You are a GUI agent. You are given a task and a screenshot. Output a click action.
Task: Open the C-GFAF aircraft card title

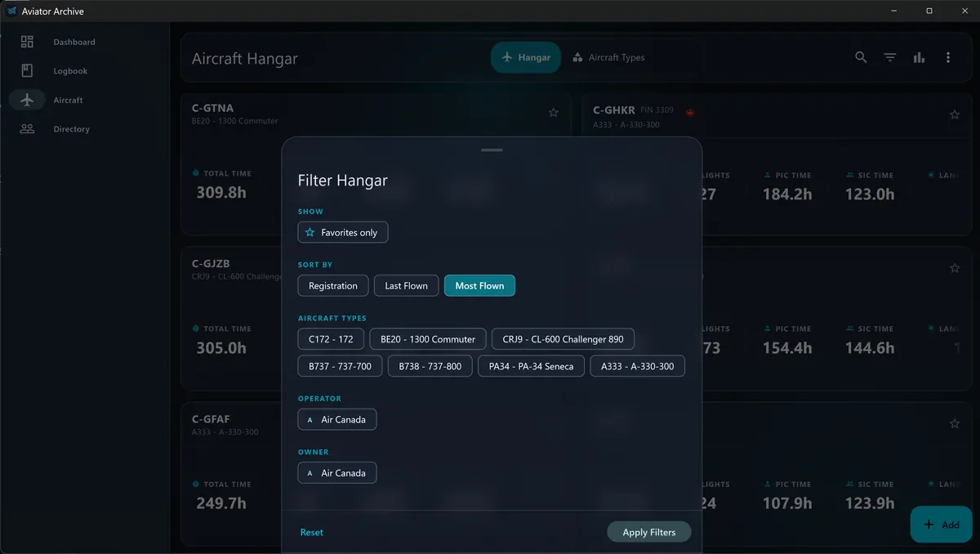pyautogui.click(x=211, y=419)
